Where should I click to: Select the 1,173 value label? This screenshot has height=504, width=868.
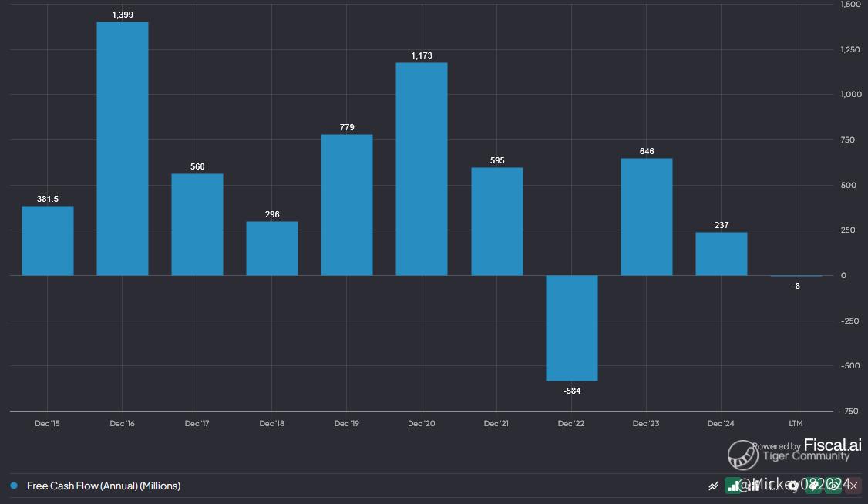[421, 56]
